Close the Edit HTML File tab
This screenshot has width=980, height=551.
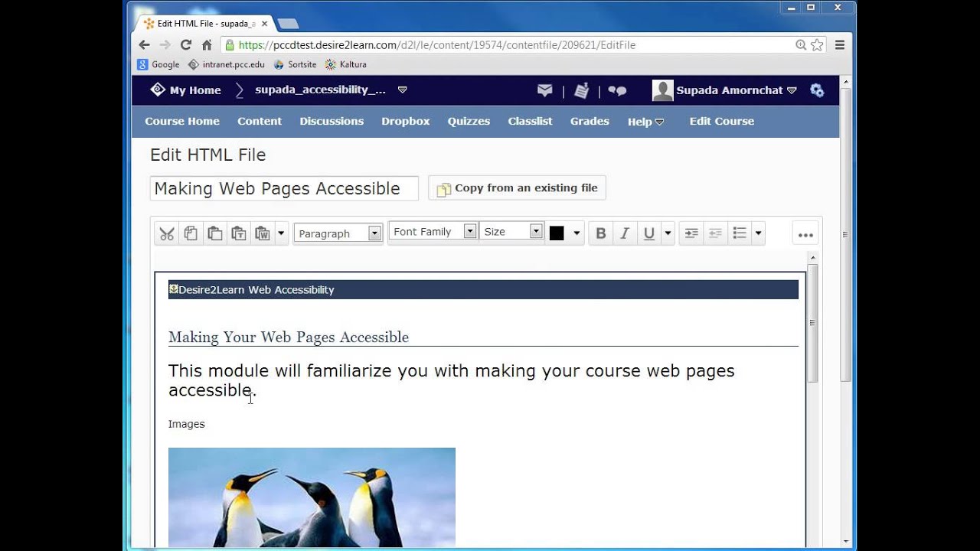pyautogui.click(x=264, y=24)
